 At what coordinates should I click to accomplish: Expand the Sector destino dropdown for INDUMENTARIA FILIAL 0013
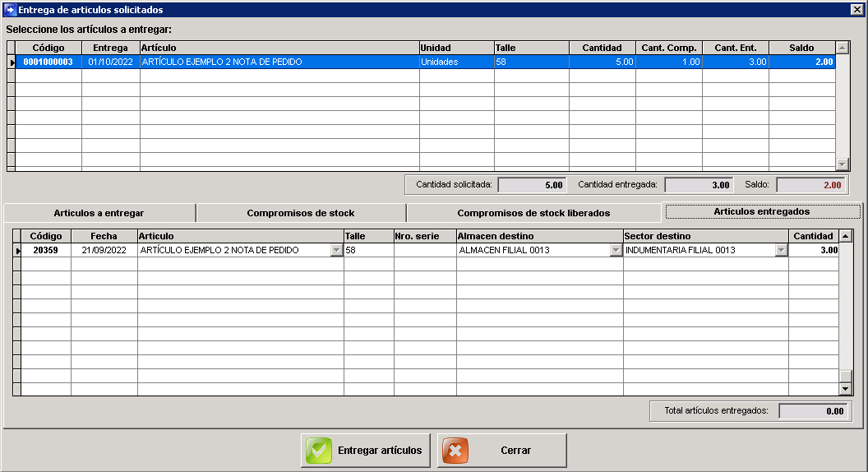pos(781,251)
